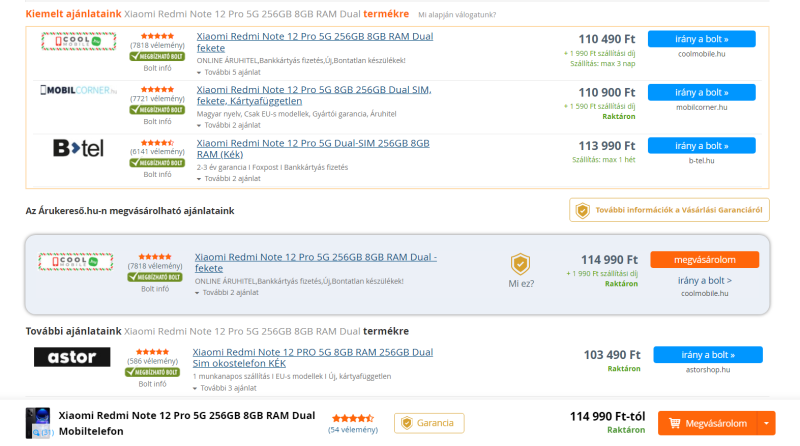Open További információk a Vásárlási Garanciáról
Screen dimensions: 800x446
pyautogui.click(x=669, y=210)
